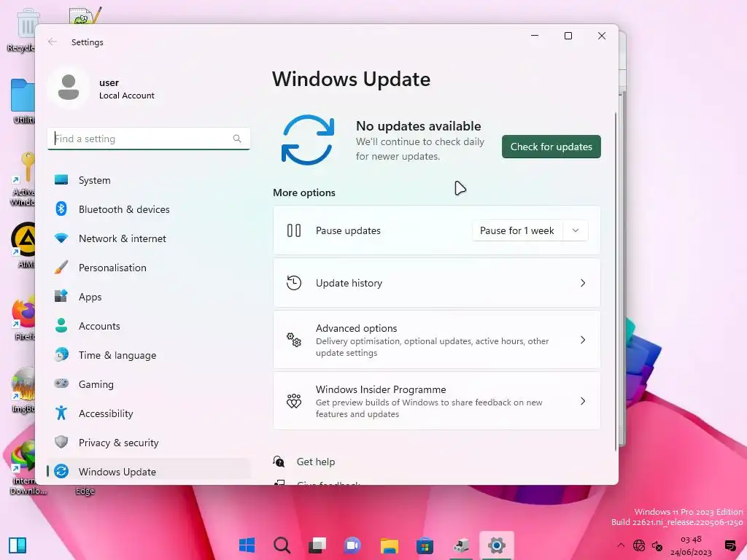Expand the Pause for 1 week dropdown arrow
The height and width of the screenshot is (560, 747).
[x=576, y=230]
